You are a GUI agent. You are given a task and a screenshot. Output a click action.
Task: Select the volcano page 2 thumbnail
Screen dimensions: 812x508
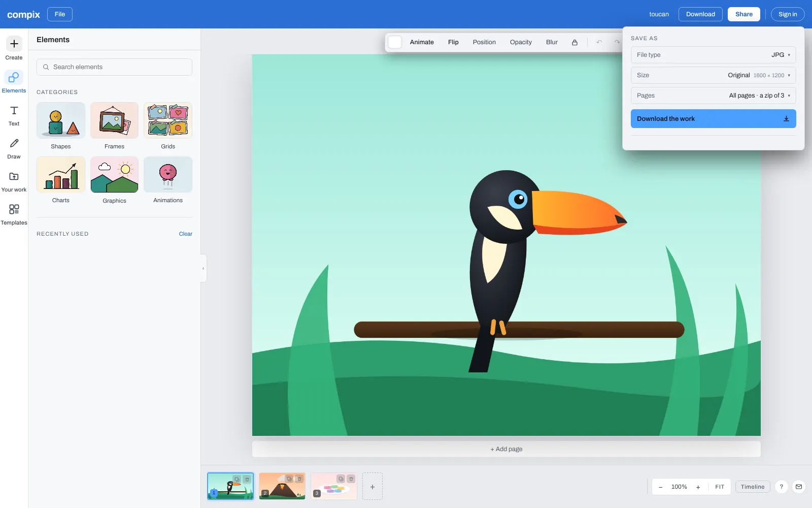(x=282, y=487)
